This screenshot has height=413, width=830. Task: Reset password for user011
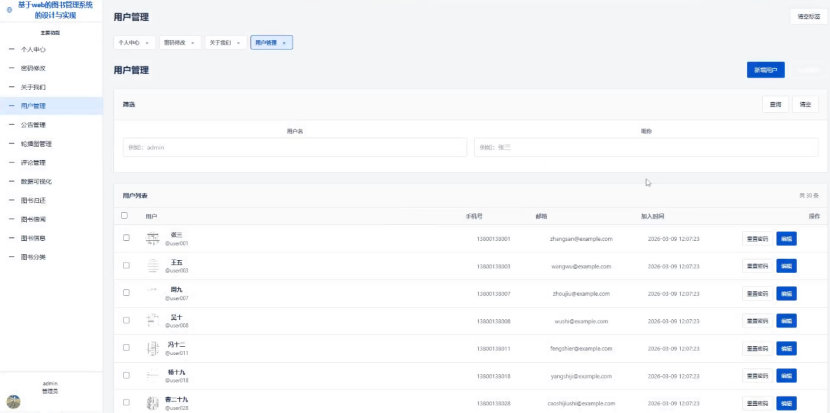pos(757,348)
